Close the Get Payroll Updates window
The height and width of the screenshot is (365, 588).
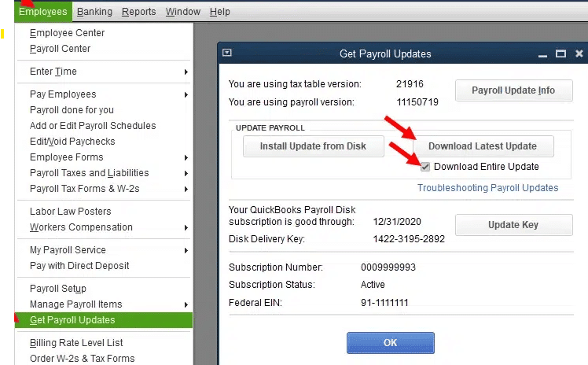coord(579,53)
